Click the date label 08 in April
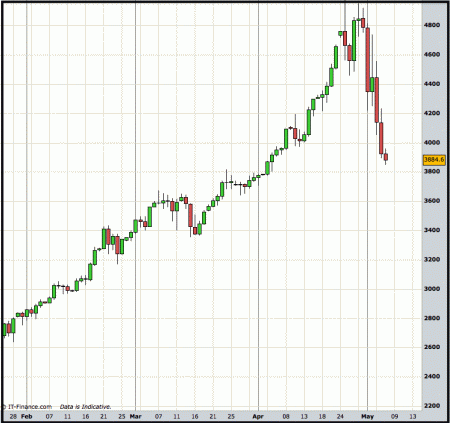 [286, 416]
